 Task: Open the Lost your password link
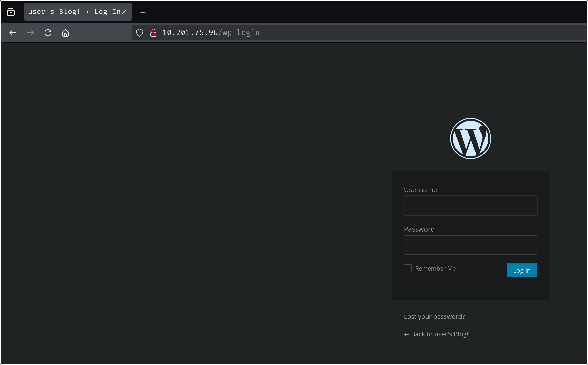434,317
